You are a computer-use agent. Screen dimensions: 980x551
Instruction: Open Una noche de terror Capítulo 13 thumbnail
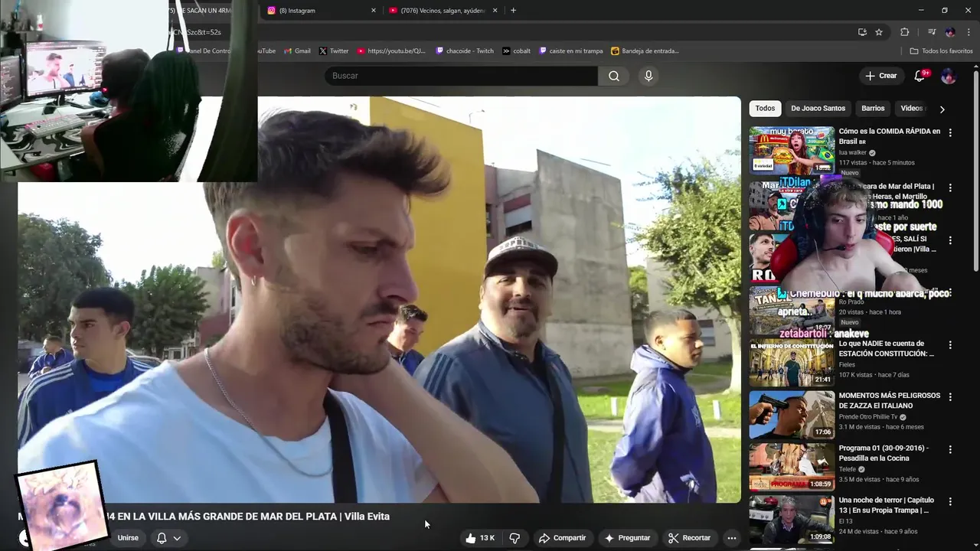pos(792,519)
